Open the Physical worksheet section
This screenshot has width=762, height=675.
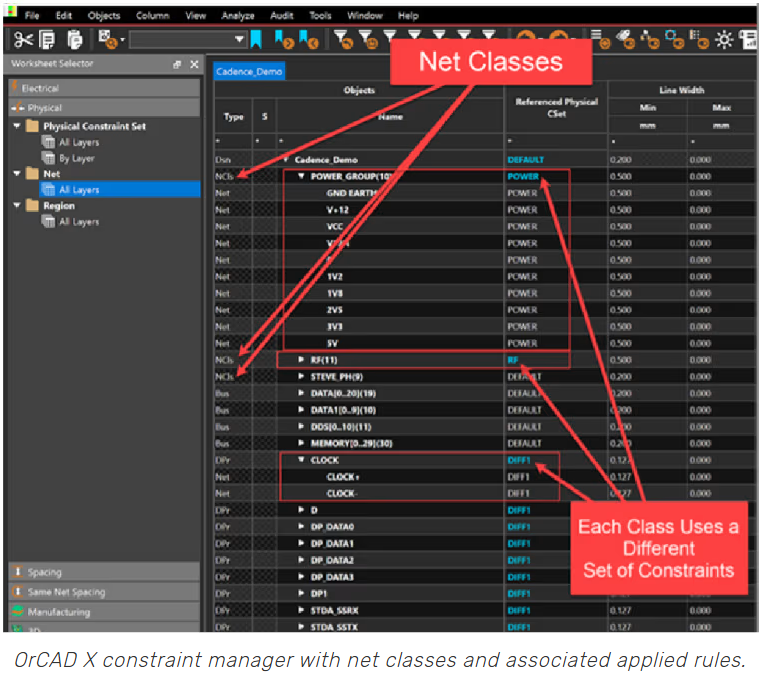104,107
